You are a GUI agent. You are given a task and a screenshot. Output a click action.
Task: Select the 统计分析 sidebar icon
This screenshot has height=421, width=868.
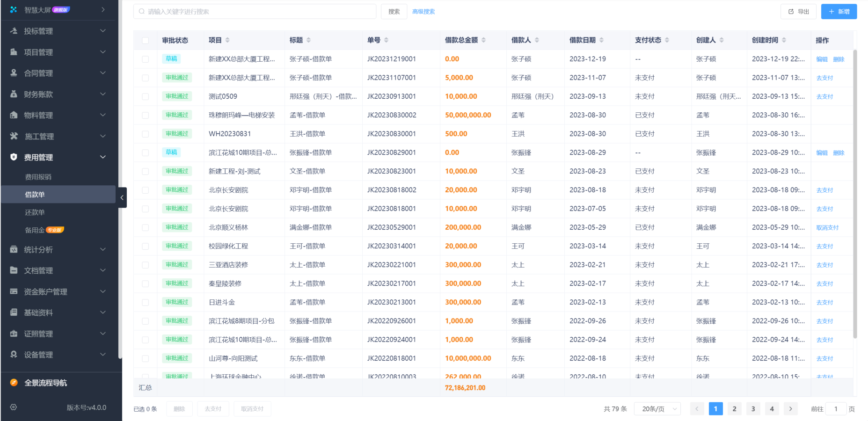[14, 249]
